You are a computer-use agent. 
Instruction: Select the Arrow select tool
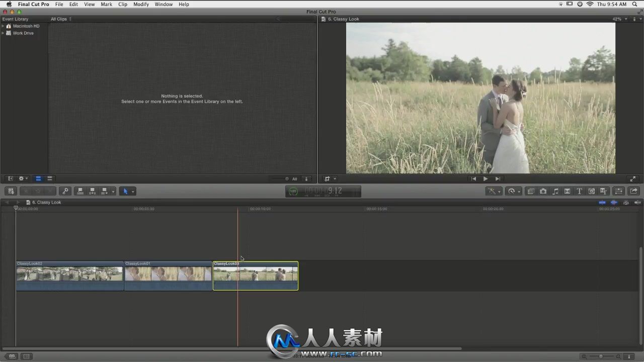point(126,191)
